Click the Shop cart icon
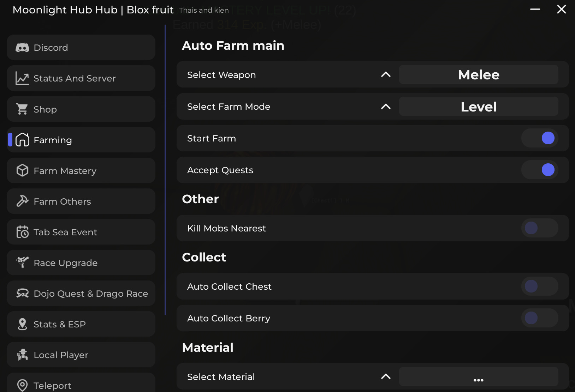The height and width of the screenshot is (392, 575). click(22, 109)
